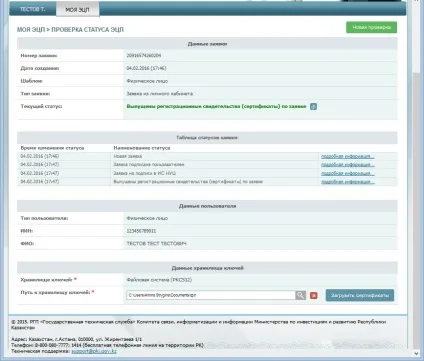Screen dimensions: 424x361
Task: Click the magnifier browse icon for key storage path
Action: click(300, 295)
